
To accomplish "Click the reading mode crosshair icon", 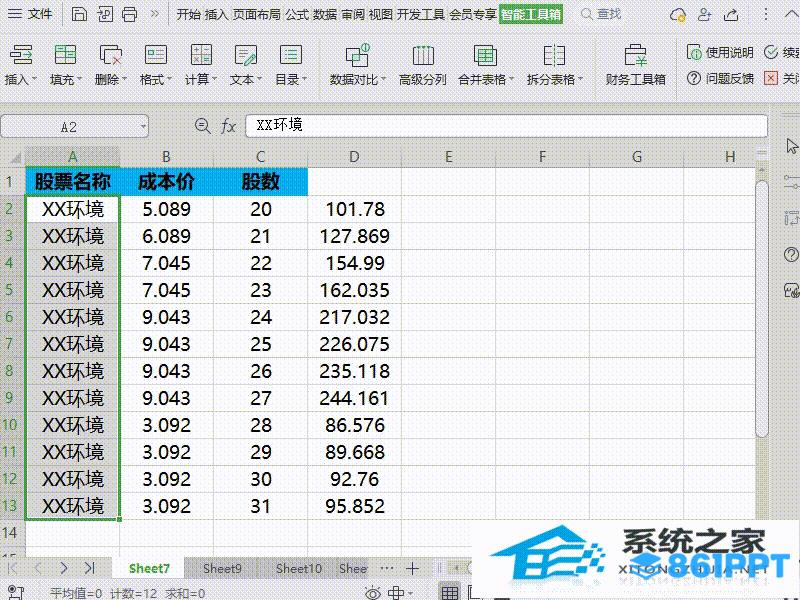I will point(396,593).
